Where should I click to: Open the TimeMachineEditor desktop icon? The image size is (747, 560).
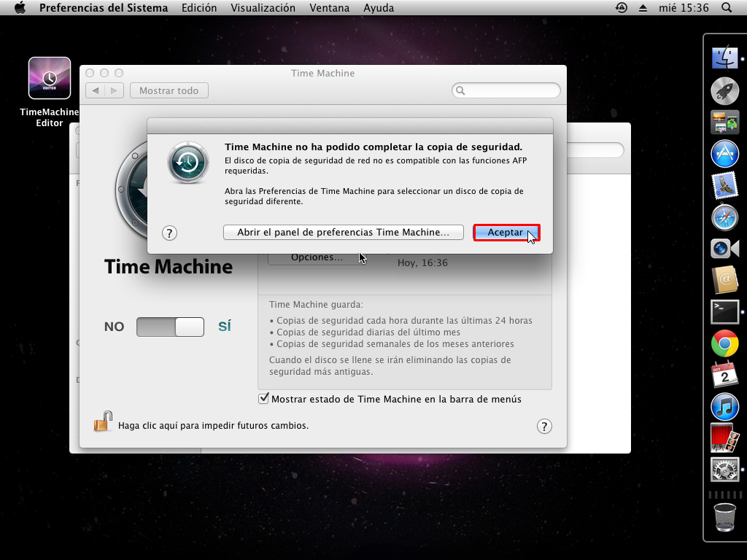coord(50,78)
